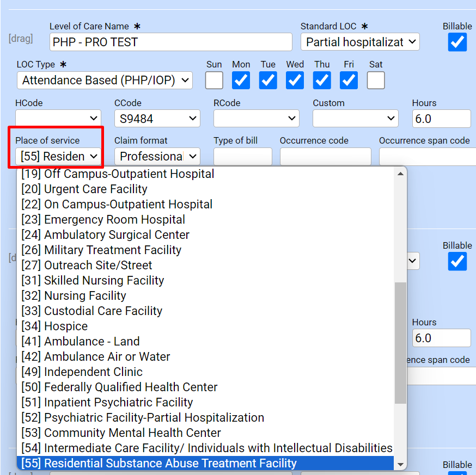The image size is (476, 475).
Task: Open the RCode dropdown
Action: click(x=256, y=118)
